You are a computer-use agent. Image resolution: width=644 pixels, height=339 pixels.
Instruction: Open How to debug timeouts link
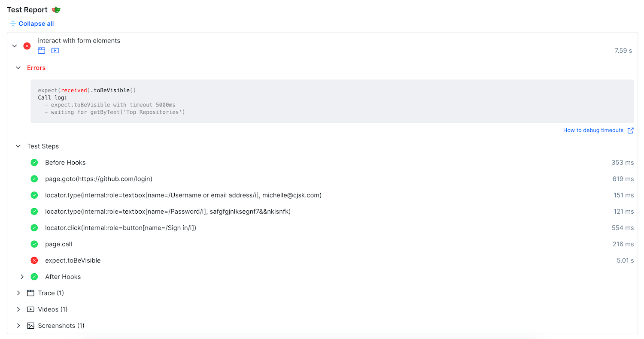coord(593,130)
